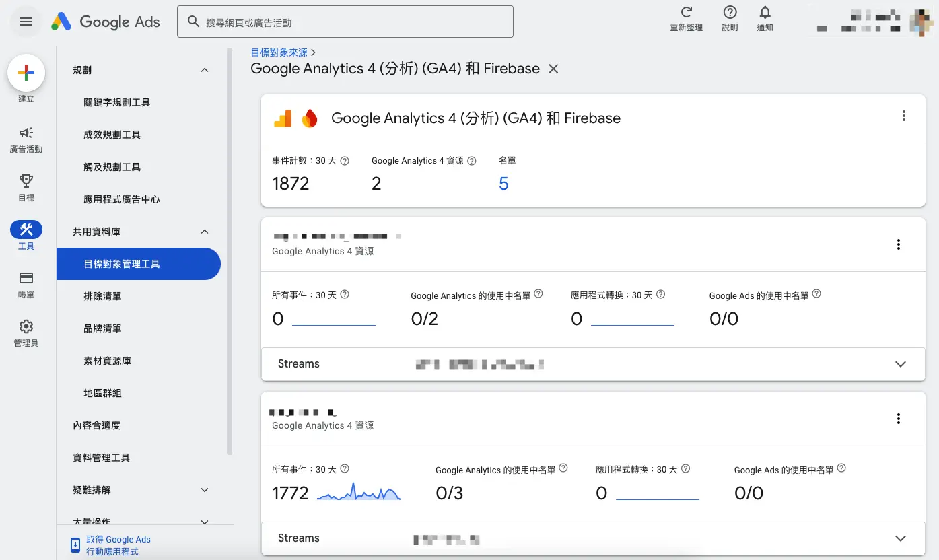
Task: Click help icon beside second card Google Analytics 的使用中名單
Action: click(563, 468)
